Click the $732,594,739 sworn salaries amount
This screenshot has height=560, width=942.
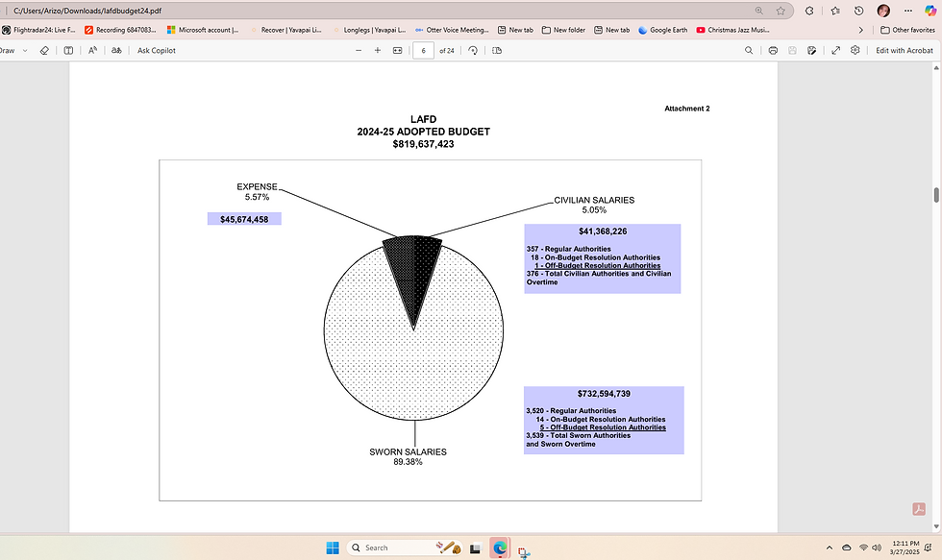click(604, 394)
